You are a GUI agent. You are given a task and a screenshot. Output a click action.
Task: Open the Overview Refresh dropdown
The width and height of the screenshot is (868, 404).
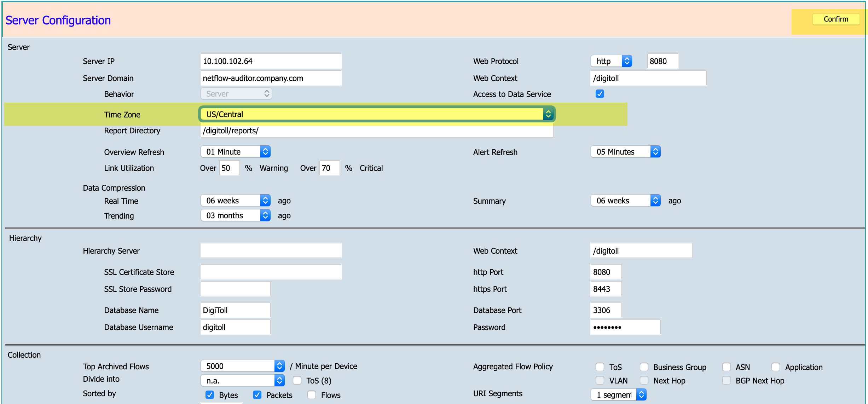236,152
